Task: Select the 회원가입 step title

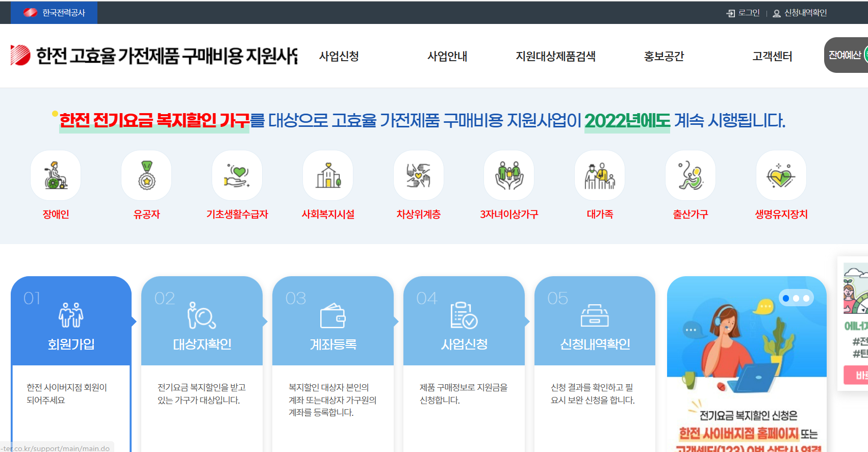Action: [71, 344]
